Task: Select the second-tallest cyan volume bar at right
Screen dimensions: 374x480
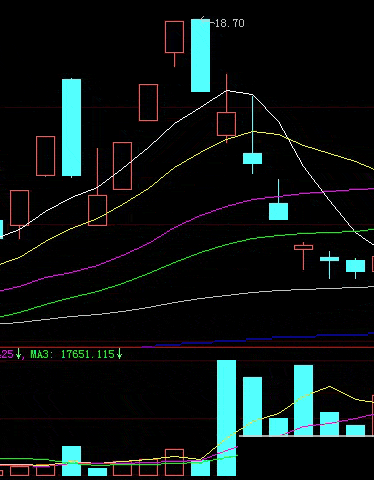Action: pos(303,400)
